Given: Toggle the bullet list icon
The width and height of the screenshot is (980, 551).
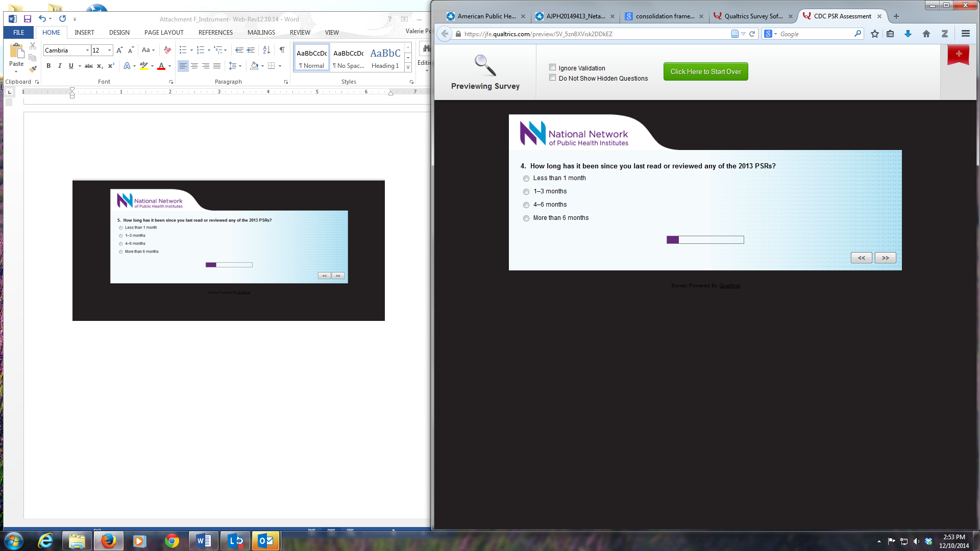Looking at the screenshot, I should 183,50.
